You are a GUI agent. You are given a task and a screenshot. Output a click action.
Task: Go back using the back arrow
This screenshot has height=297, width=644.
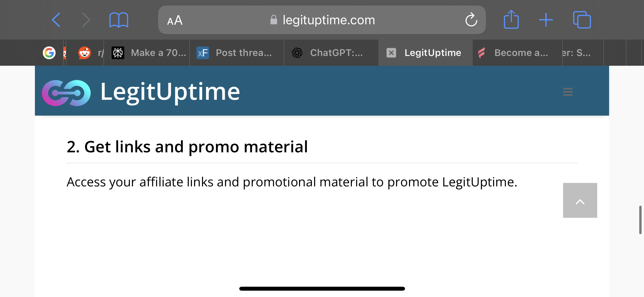tap(56, 20)
